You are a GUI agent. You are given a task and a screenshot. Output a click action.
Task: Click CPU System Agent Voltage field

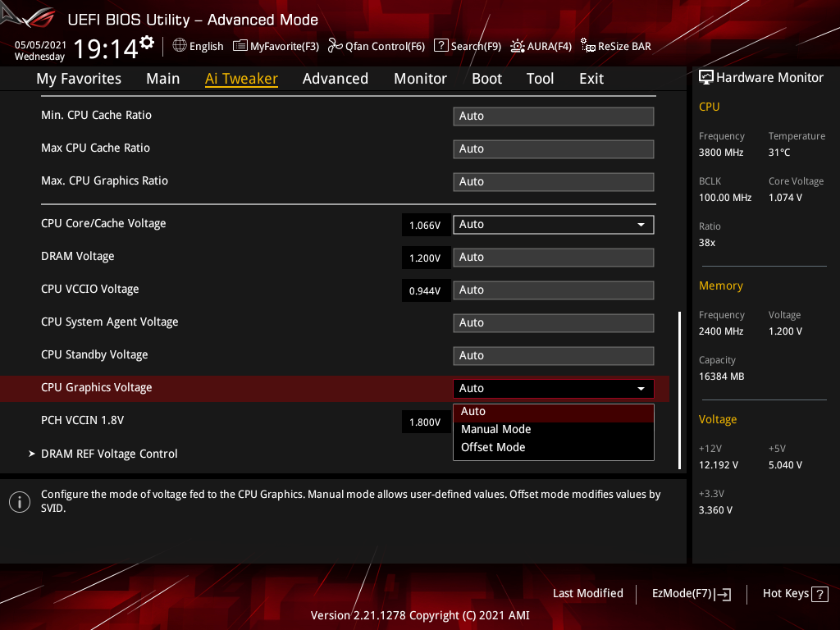[x=554, y=323]
